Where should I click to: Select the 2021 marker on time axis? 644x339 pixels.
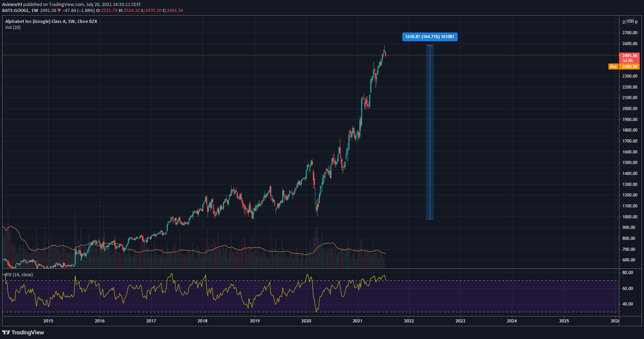point(357,321)
